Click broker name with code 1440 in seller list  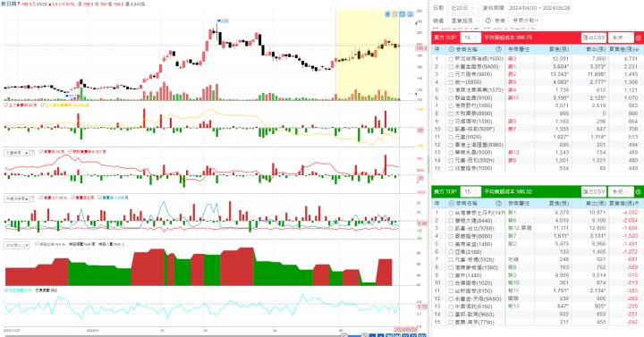click(x=468, y=275)
